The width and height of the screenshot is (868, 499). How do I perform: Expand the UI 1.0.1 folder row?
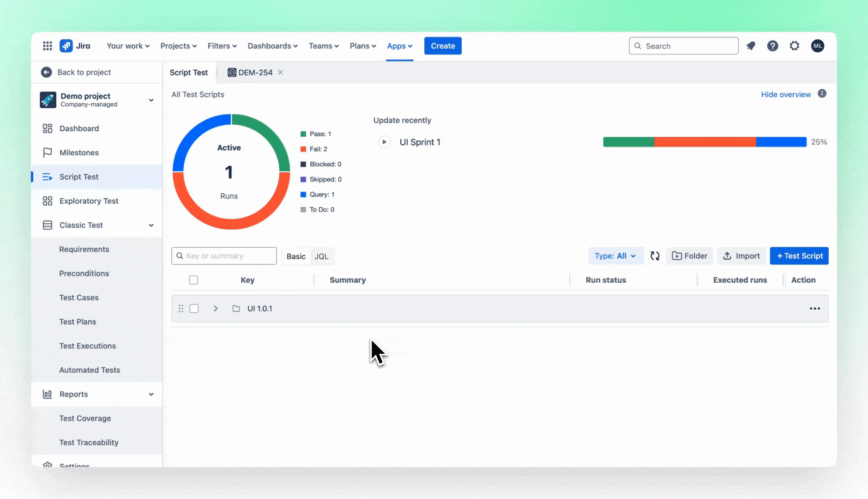click(x=215, y=308)
